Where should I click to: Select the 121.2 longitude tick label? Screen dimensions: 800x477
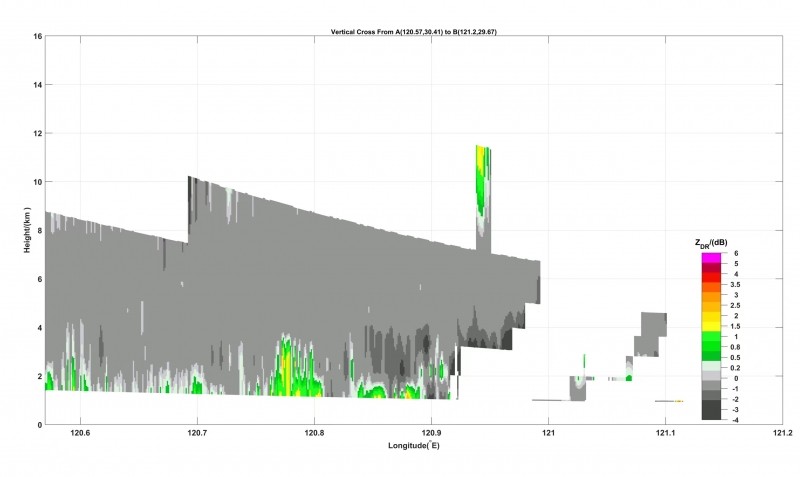(783, 434)
